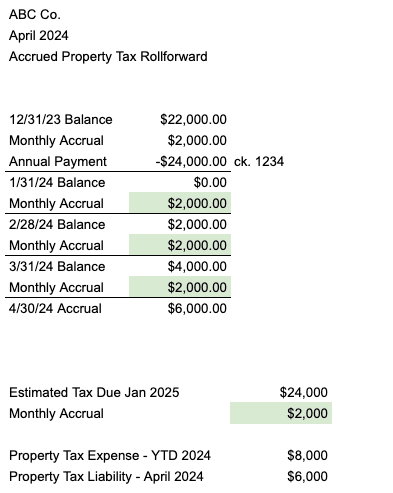Select the ck. 1234 note cell
The width and height of the screenshot is (393, 493).
coord(259,162)
